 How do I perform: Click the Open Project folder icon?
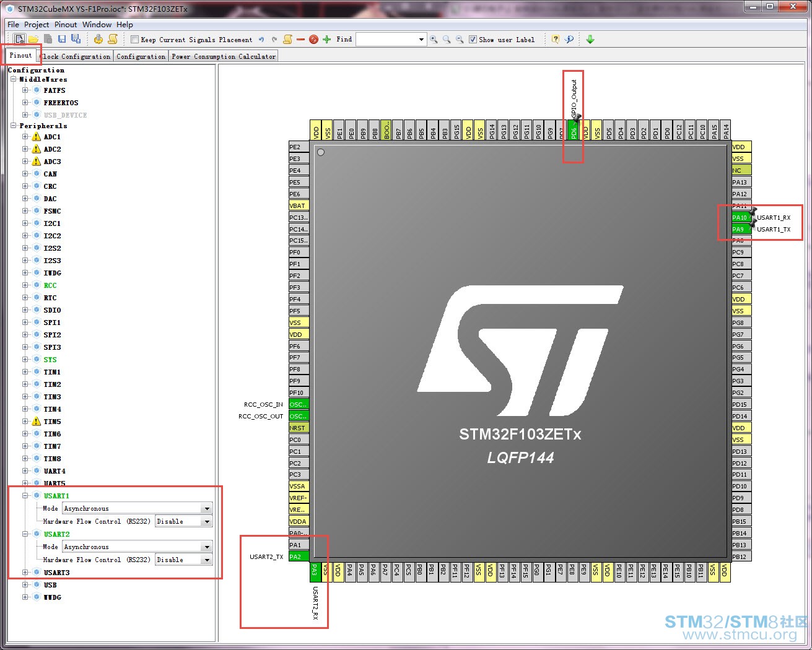[33, 39]
